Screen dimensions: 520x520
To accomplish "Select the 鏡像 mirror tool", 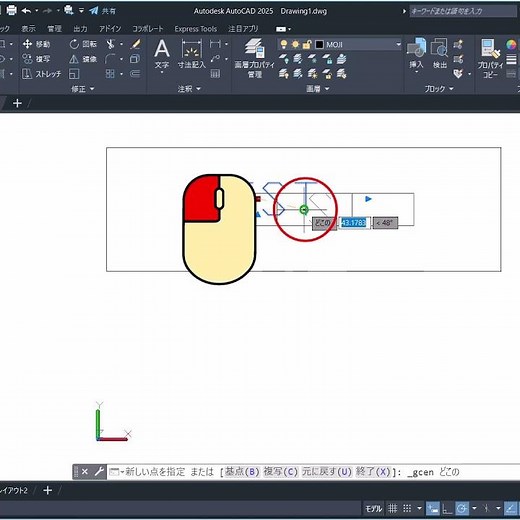I will [83, 59].
